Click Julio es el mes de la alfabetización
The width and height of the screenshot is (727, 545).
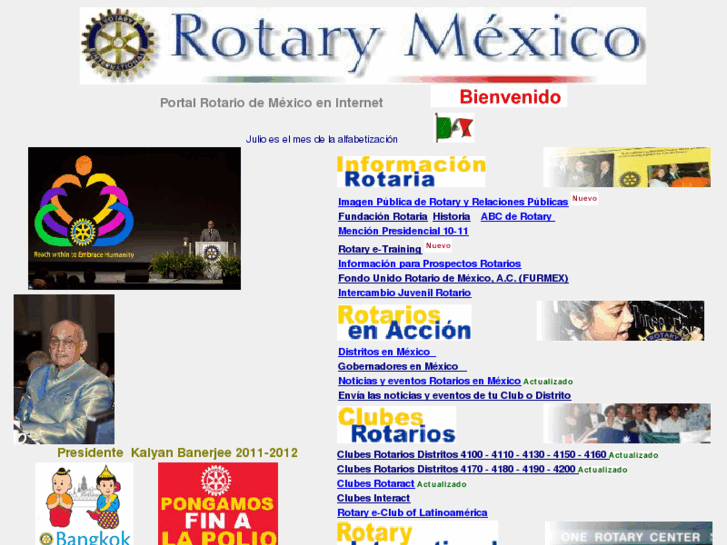click(x=321, y=139)
